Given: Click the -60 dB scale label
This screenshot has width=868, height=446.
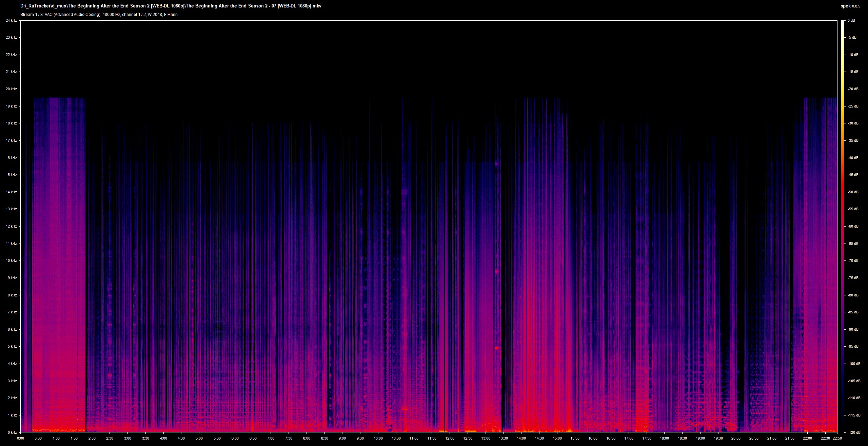Looking at the screenshot, I should pos(853,227).
